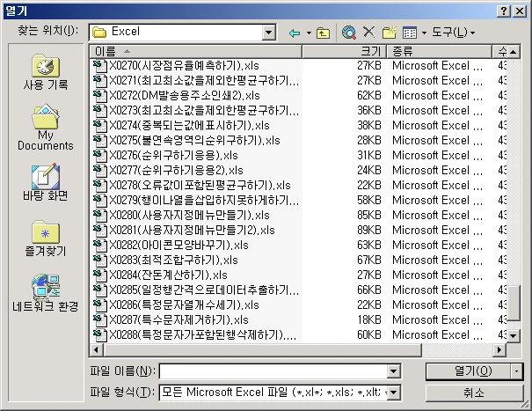Select the Excel icon of file X0280
The height and width of the screenshot is (411, 532).
tap(99, 215)
